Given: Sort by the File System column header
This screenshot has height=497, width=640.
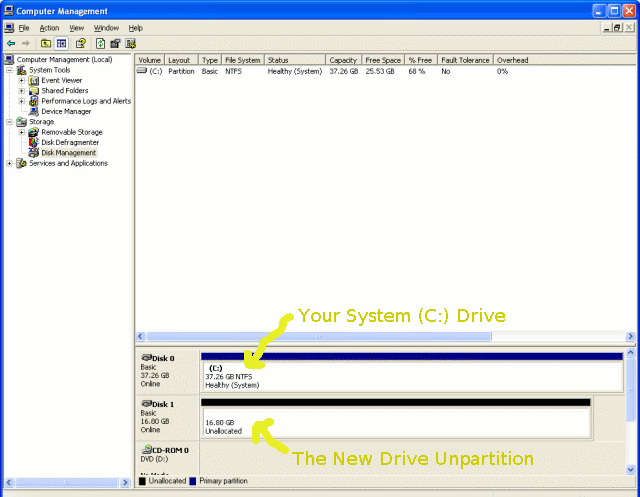Looking at the screenshot, I should (243, 60).
